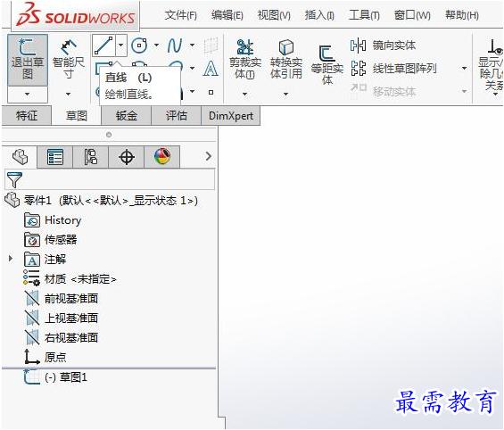Switch to the 钣金 tab
Image resolution: width=504 pixels, height=430 pixels.
click(127, 115)
